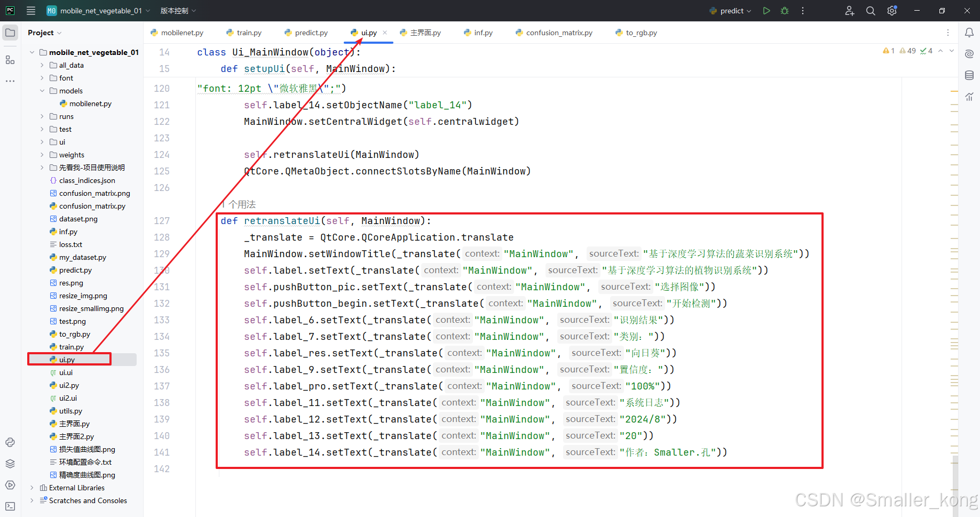Open the SciView chart tool window
The width and height of the screenshot is (980, 517).
tap(969, 97)
